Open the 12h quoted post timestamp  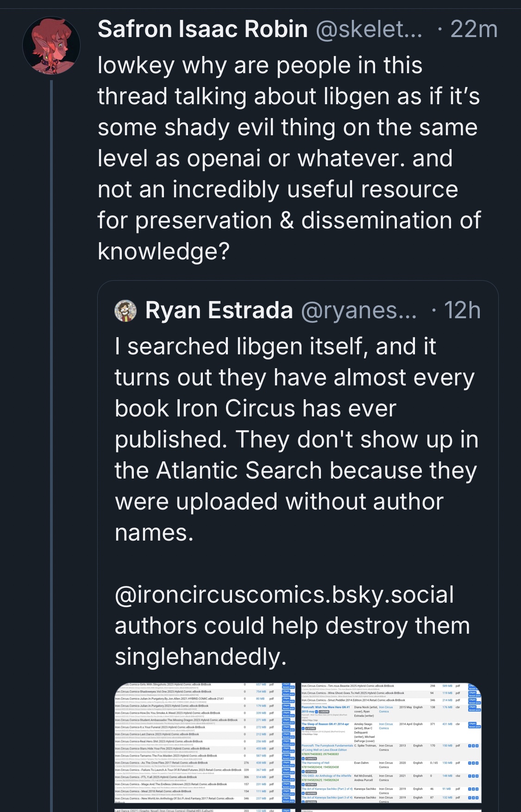click(462, 310)
